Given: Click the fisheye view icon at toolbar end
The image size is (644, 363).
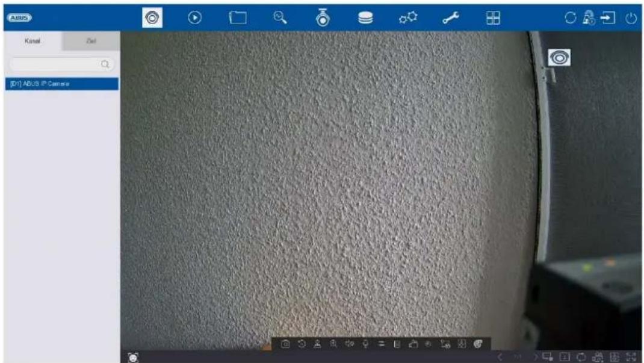Looking at the screenshot, I should pyautogui.click(x=478, y=344).
